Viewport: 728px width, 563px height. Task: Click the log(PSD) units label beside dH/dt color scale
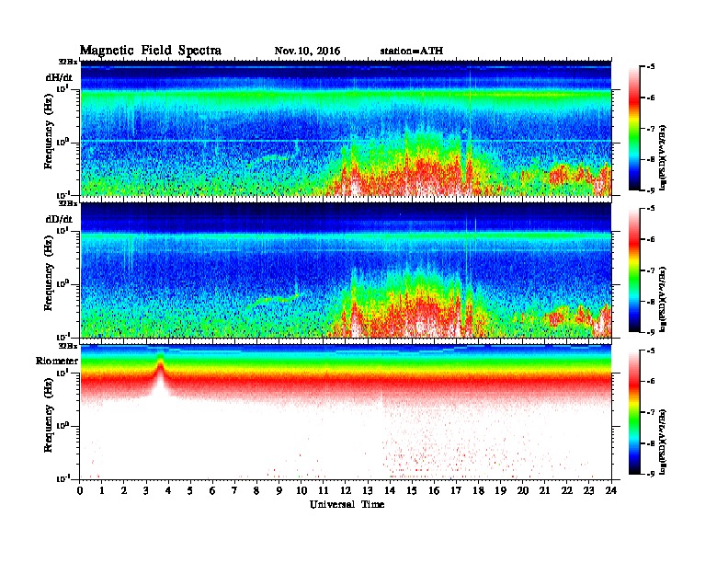663,157
